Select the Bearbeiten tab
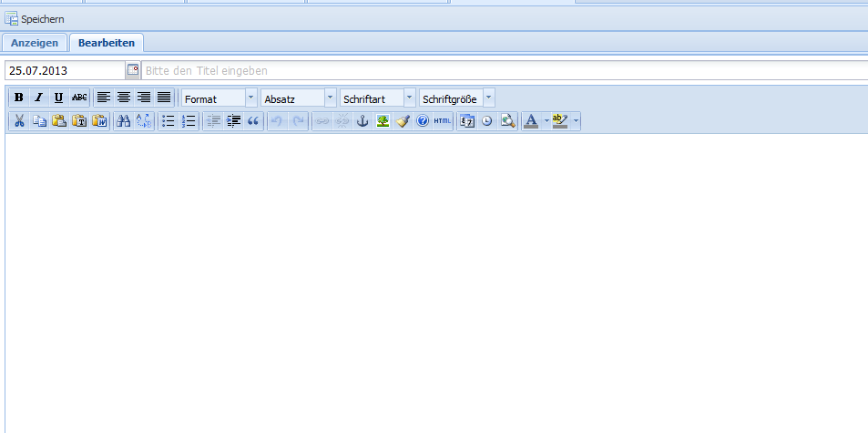The image size is (868, 433). pos(107,43)
